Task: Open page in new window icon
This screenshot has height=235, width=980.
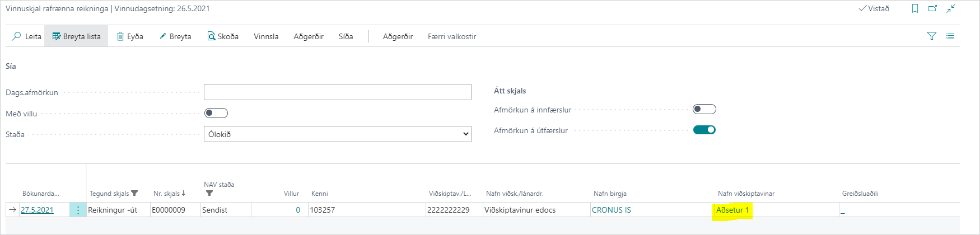Action: pos(932,8)
